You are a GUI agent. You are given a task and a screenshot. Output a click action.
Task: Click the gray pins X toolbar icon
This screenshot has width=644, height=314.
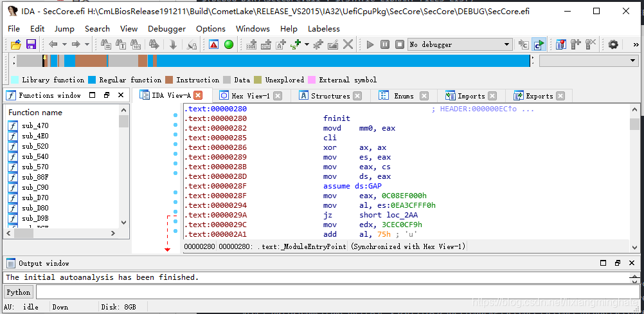(591, 44)
